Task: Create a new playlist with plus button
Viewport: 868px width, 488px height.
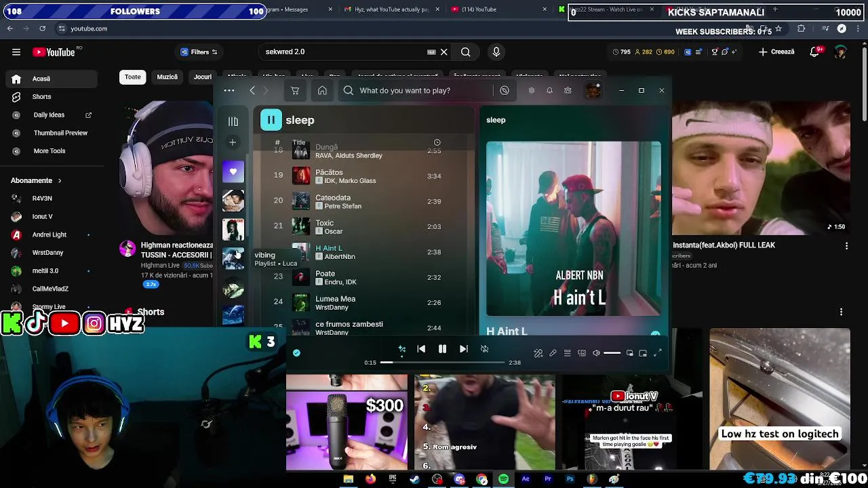Action: [x=233, y=142]
